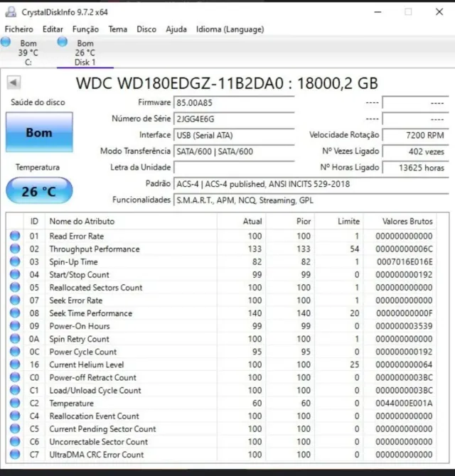Screen dimensions: 455x476
Task: Click the previous disk arrow button
Action: click(14, 82)
